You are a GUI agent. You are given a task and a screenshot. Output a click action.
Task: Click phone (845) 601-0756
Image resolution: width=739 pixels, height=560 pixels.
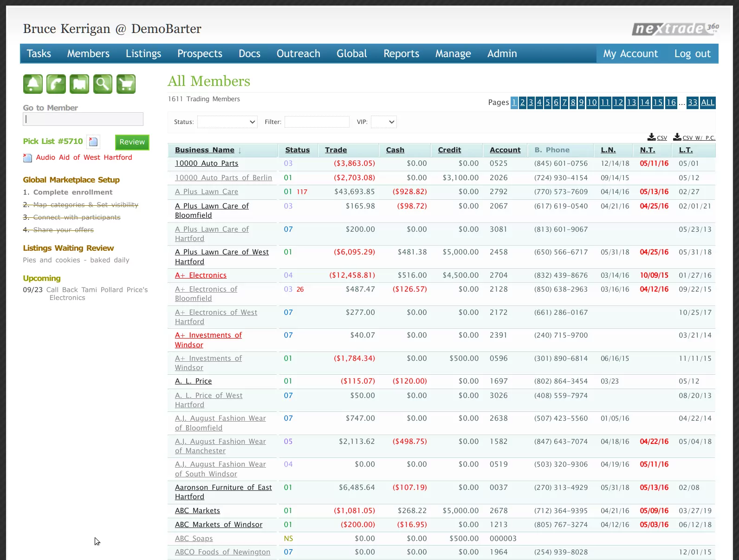pos(561,163)
